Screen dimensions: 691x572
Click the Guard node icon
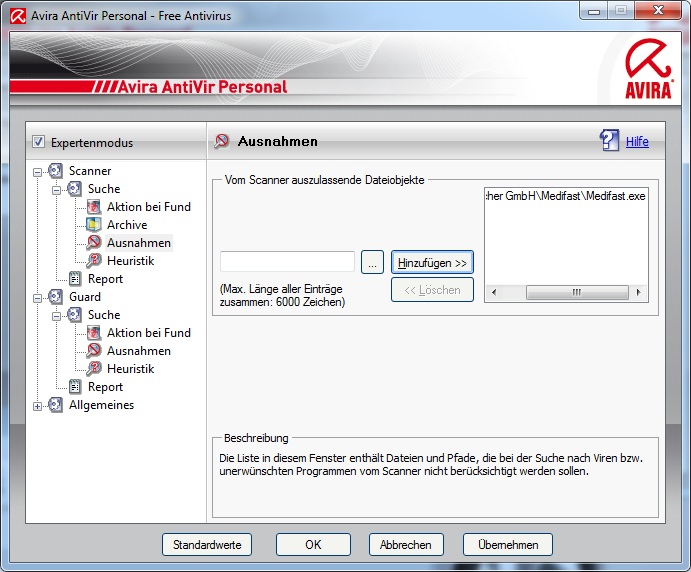pos(56,297)
